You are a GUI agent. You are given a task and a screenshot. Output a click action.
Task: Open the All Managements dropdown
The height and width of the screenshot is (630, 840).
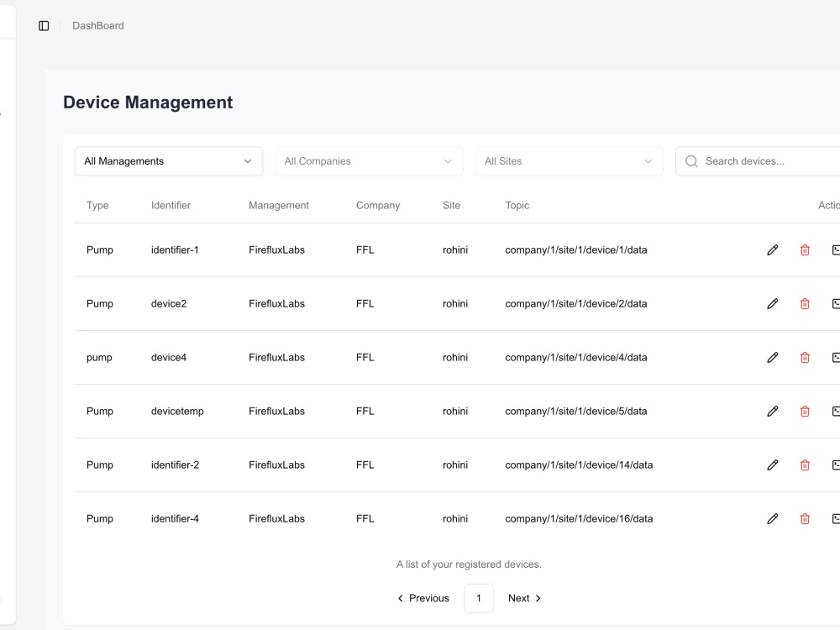point(169,161)
